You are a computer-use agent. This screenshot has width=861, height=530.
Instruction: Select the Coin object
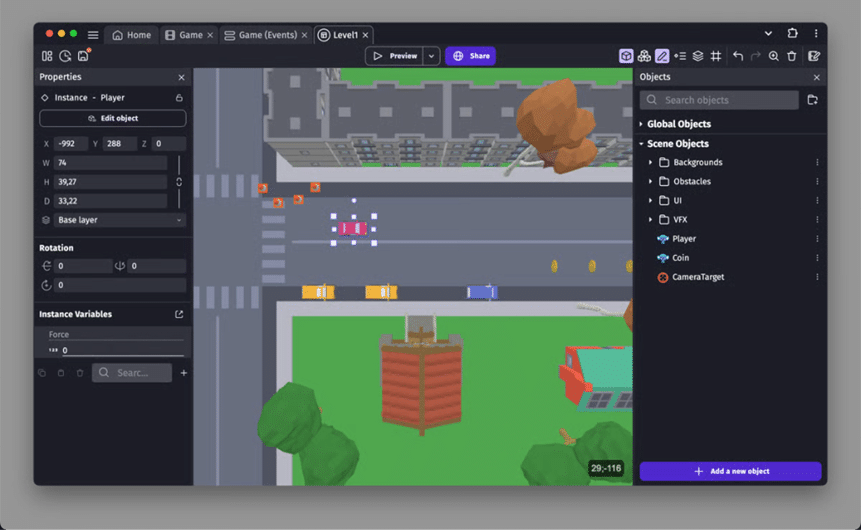coord(680,258)
